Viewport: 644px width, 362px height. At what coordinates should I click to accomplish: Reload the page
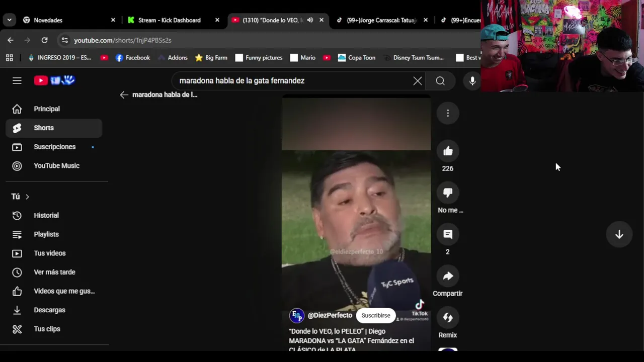[x=44, y=40]
